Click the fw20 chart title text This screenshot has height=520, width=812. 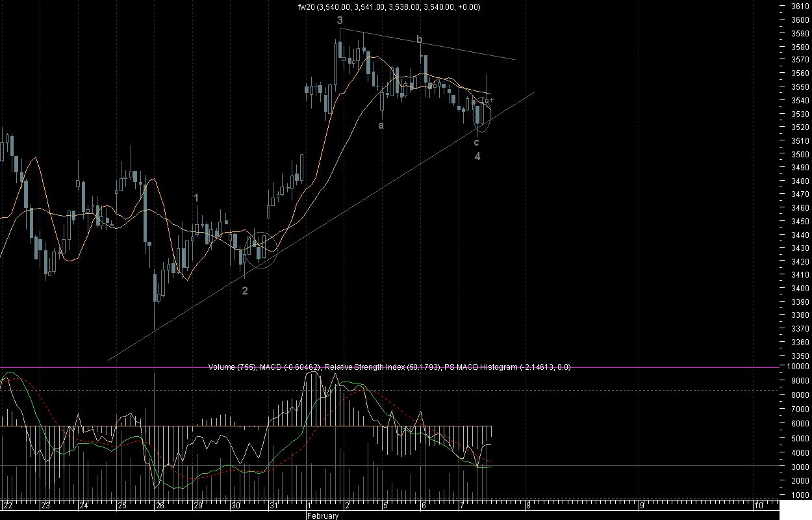pyautogui.click(x=388, y=7)
